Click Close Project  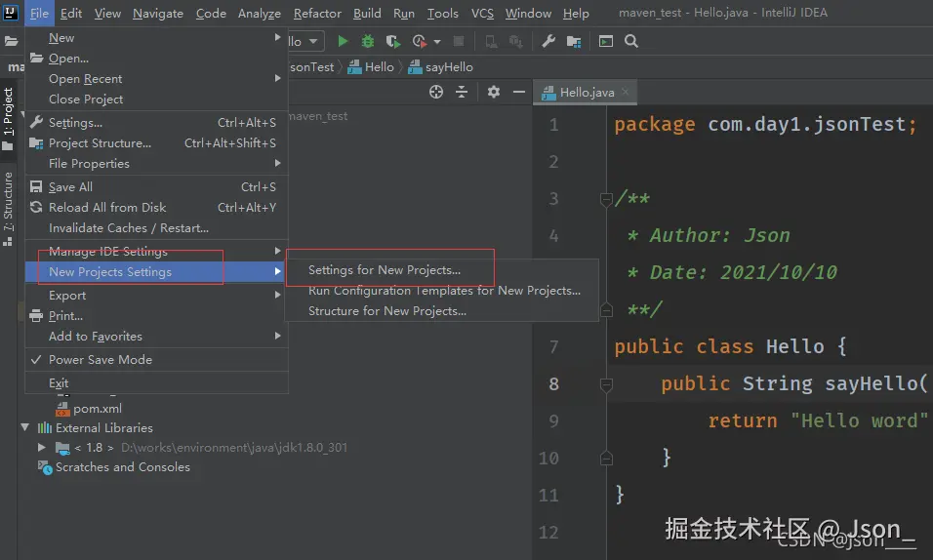coord(156,99)
